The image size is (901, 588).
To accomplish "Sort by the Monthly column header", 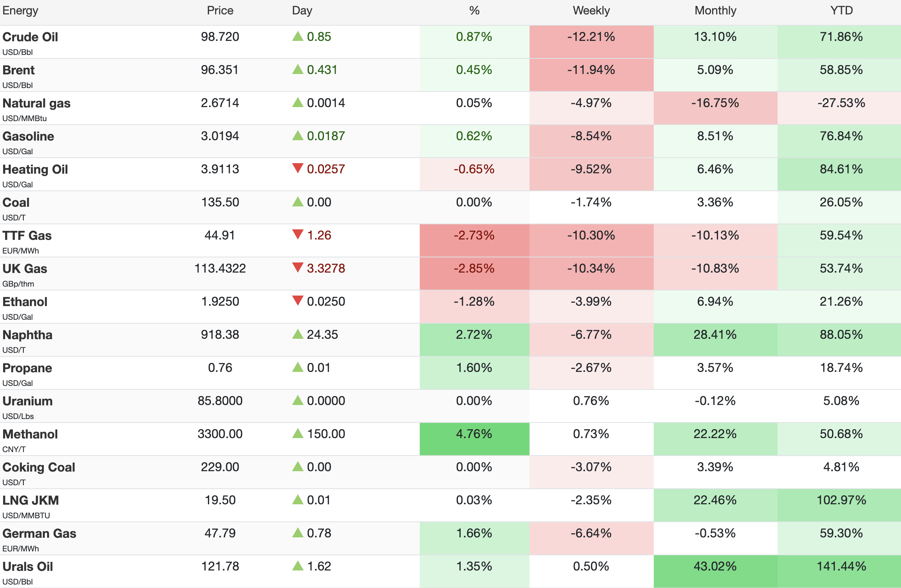I will click(715, 11).
